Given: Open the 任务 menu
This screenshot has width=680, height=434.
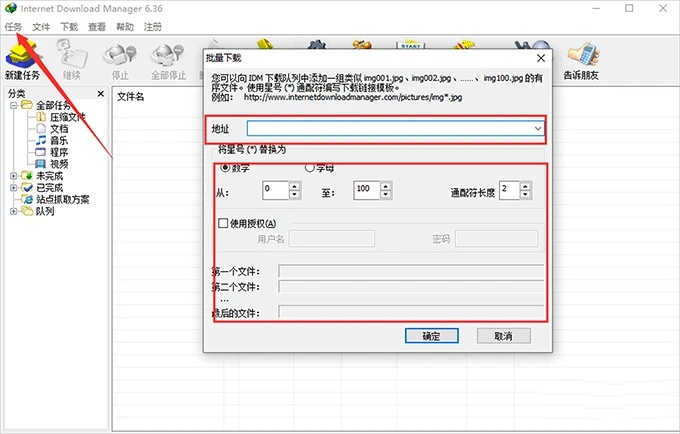Looking at the screenshot, I should coord(13,27).
